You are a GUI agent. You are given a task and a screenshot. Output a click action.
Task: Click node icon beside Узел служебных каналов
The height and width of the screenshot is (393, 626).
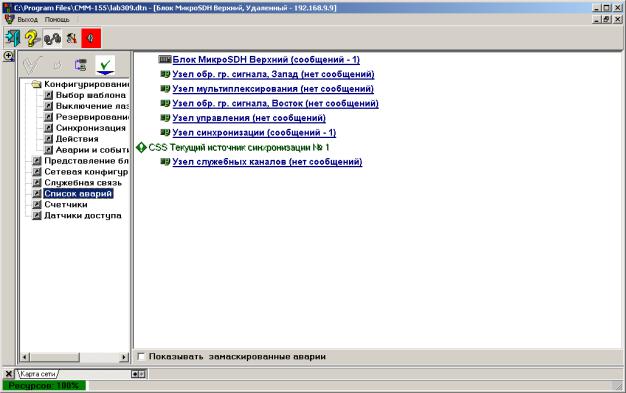click(x=165, y=162)
